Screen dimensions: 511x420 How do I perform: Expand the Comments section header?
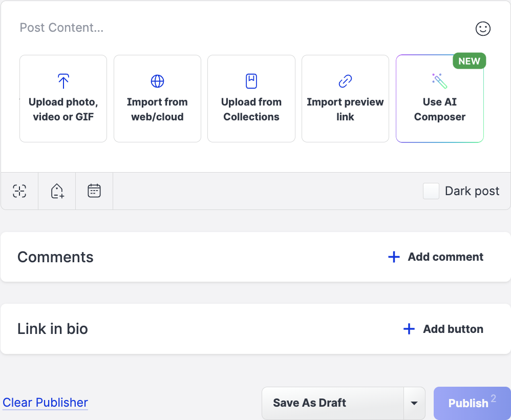(x=55, y=257)
